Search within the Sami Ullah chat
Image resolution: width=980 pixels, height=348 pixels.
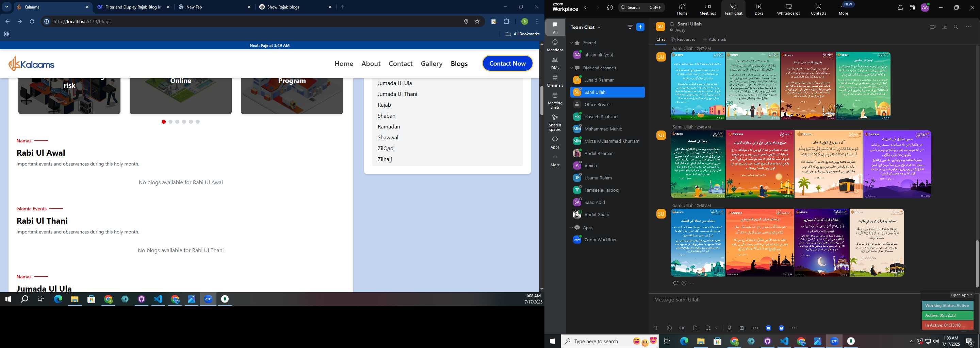click(x=955, y=27)
